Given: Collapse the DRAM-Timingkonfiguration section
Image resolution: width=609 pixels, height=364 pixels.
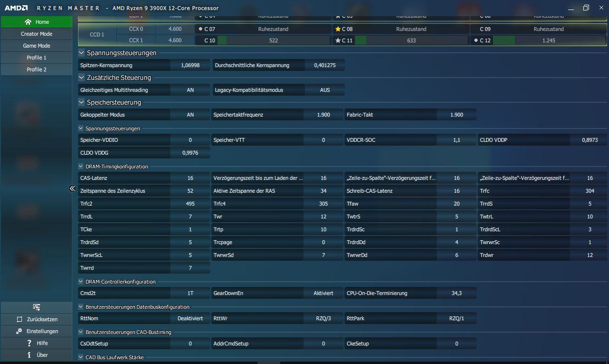Looking at the screenshot, I should coord(81,167).
